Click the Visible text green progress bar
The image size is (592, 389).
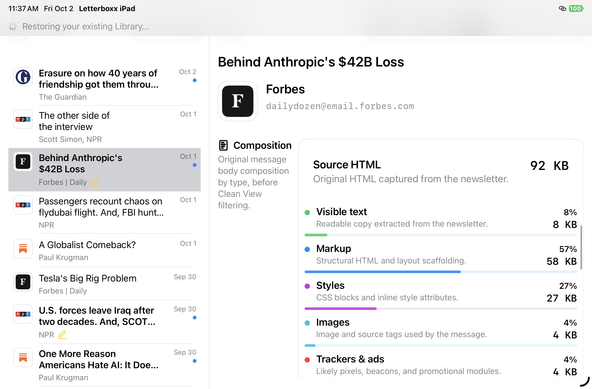pyautogui.click(x=441, y=235)
